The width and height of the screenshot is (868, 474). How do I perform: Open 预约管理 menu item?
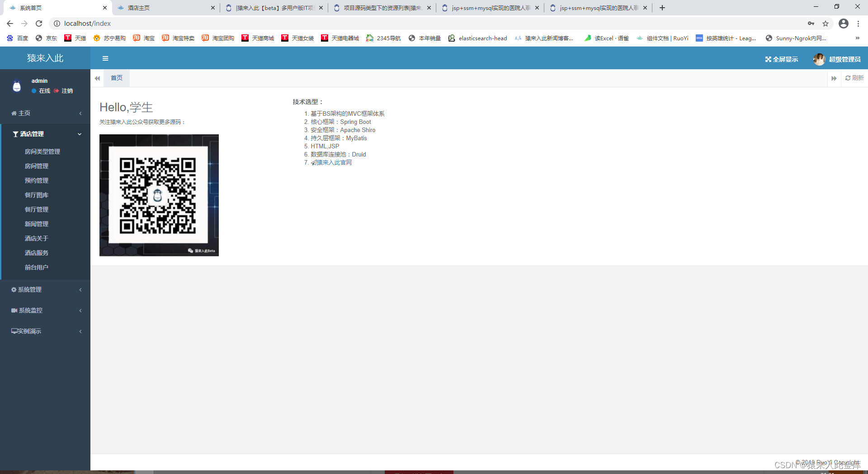37,180
